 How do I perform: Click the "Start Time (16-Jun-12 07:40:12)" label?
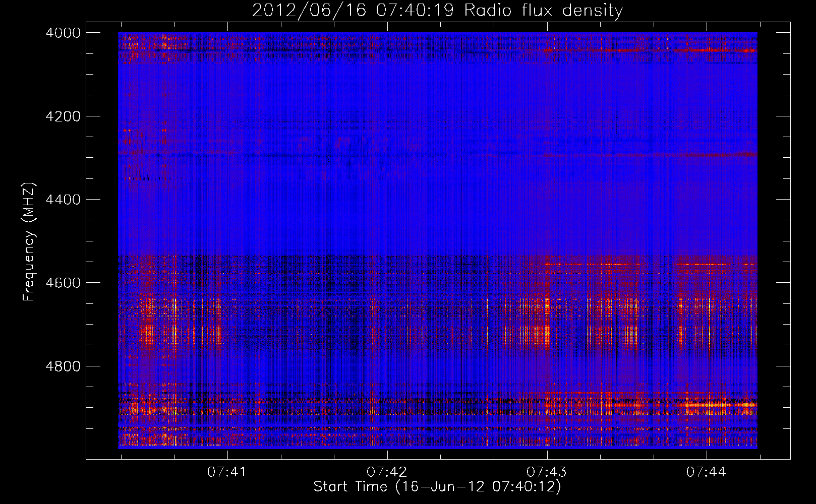click(437, 487)
